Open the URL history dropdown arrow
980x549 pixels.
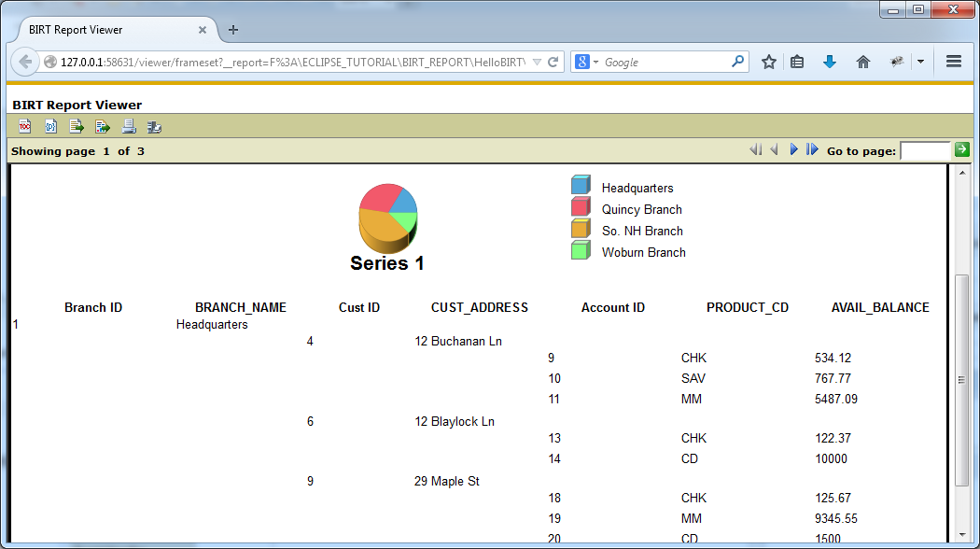click(537, 62)
